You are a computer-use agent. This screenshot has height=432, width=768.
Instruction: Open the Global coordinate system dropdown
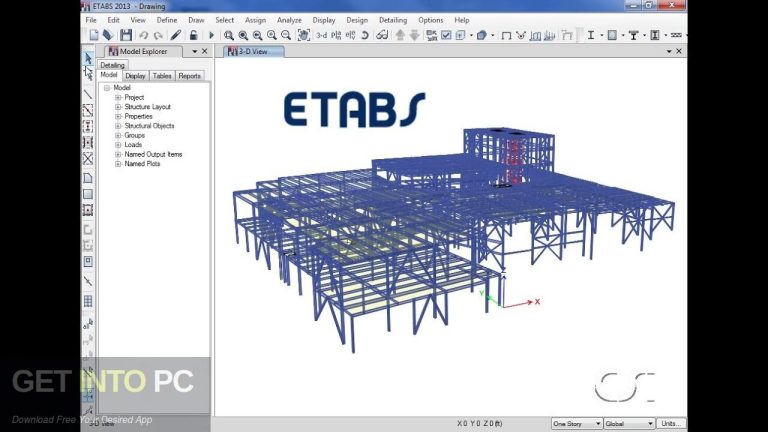coord(629,423)
